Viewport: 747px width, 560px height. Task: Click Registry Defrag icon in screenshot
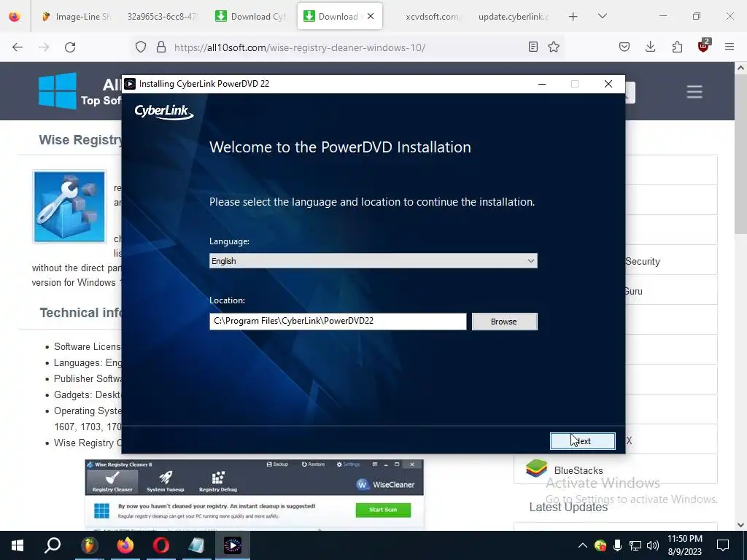coord(218,481)
